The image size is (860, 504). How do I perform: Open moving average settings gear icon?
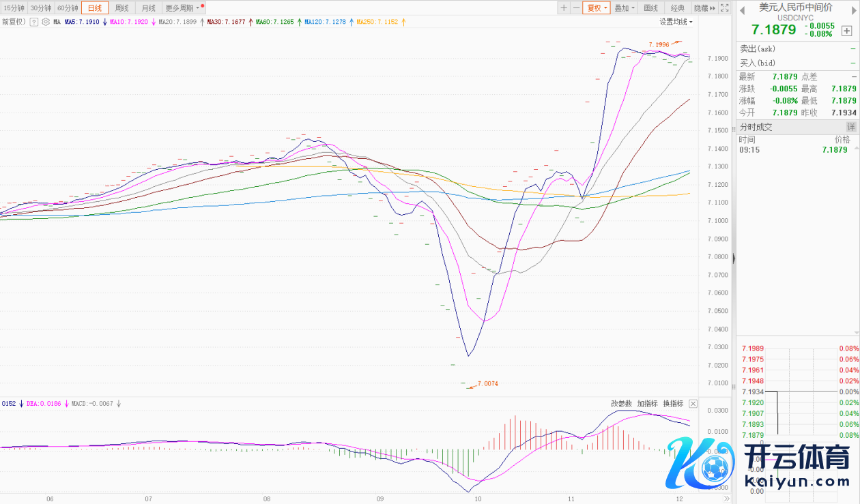point(46,22)
